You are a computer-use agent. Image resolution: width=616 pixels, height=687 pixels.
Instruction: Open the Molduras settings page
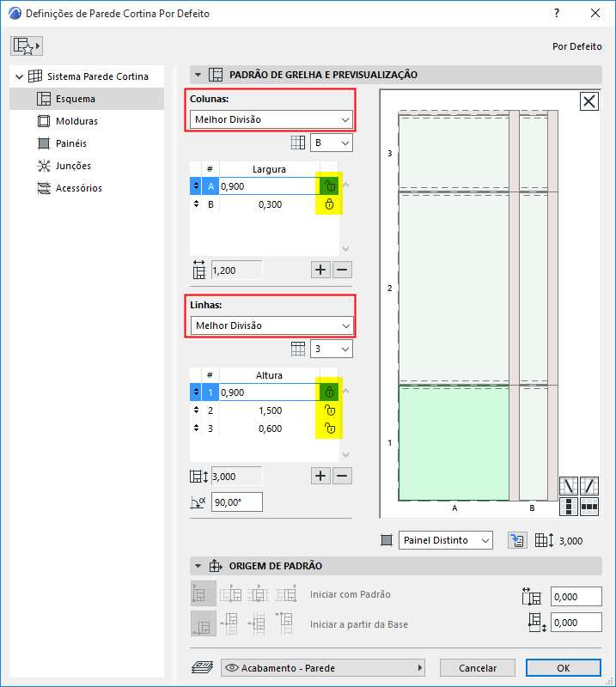(x=87, y=121)
